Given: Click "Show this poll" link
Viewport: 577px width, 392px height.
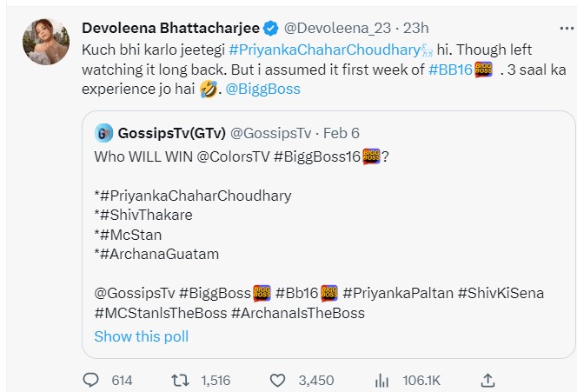Looking at the screenshot, I should click(141, 336).
